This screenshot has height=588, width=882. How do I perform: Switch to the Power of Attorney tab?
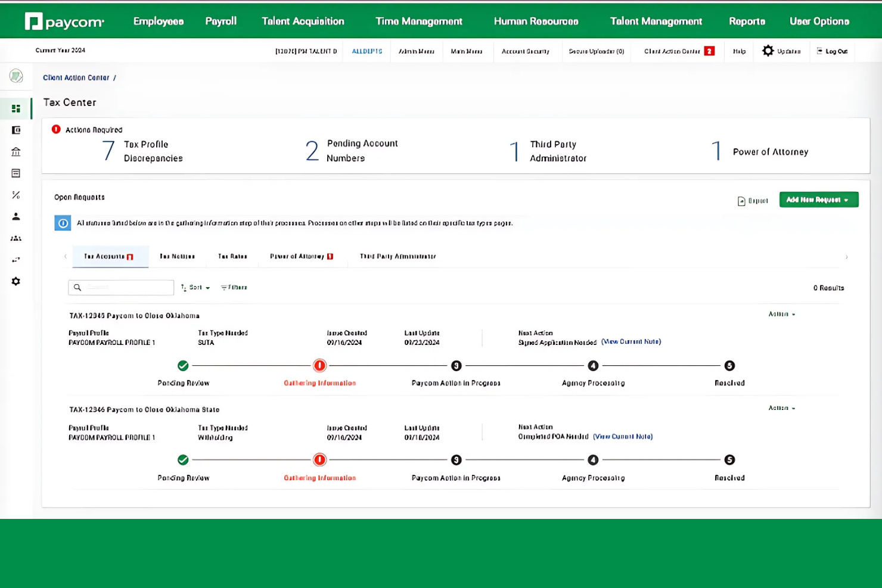[x=300, y=256]
